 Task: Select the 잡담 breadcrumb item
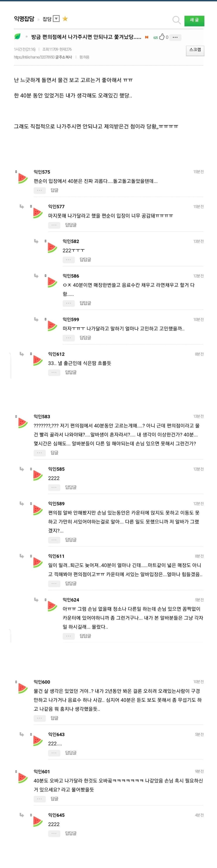pyautogui.click(x=47, y=19)
